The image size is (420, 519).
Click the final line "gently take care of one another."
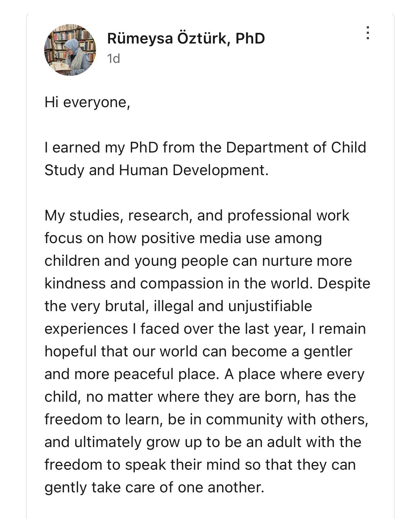click(154, 487)
